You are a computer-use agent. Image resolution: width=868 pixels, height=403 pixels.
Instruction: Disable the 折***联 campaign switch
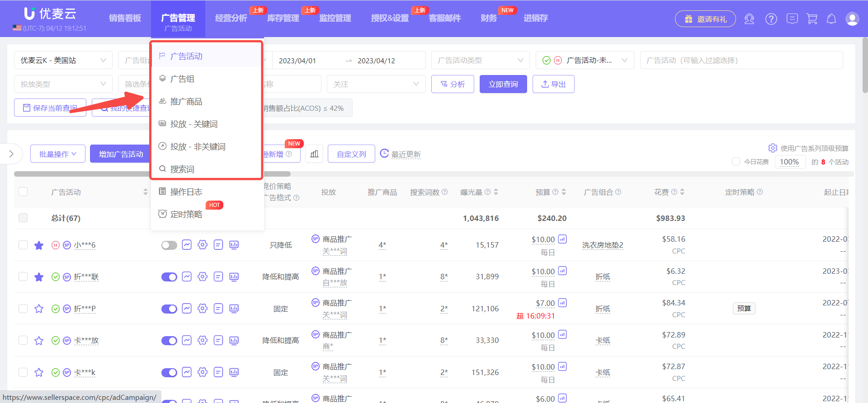pos(169,277)
